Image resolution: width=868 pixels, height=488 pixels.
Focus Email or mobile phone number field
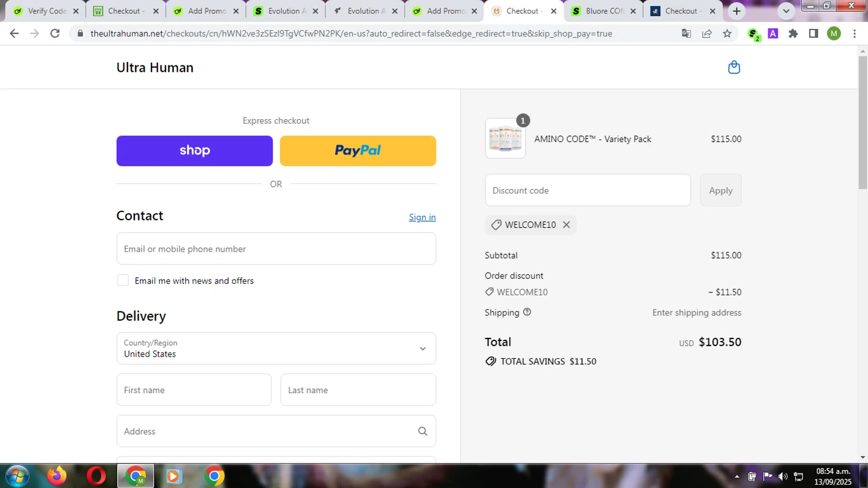pos(276,249)
